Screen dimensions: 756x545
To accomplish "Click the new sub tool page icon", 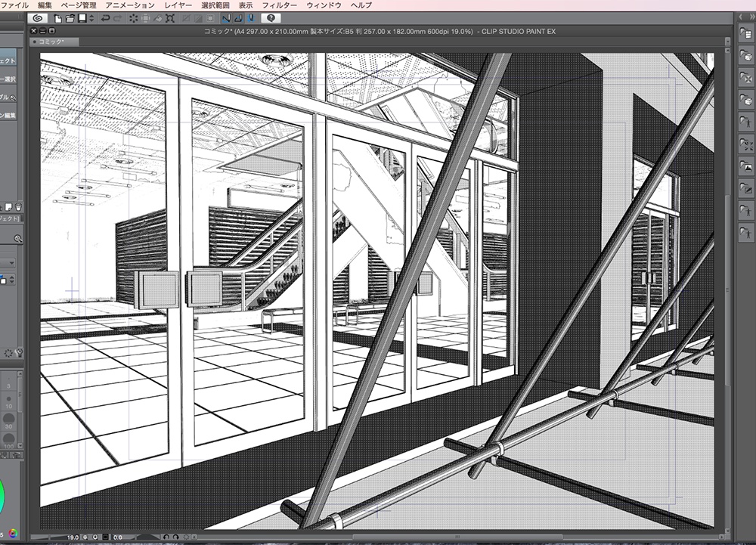I will (8, 207).
